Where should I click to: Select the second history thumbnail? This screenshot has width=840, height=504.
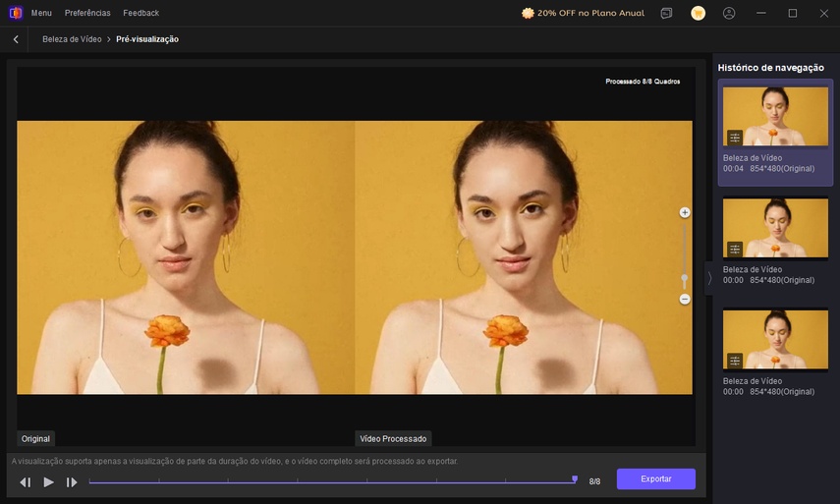(775, 228)
